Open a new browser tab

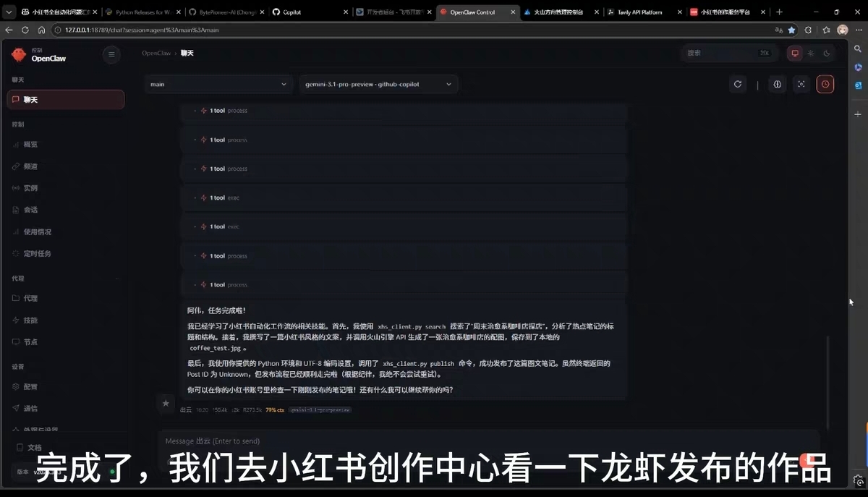click(779, 12)
